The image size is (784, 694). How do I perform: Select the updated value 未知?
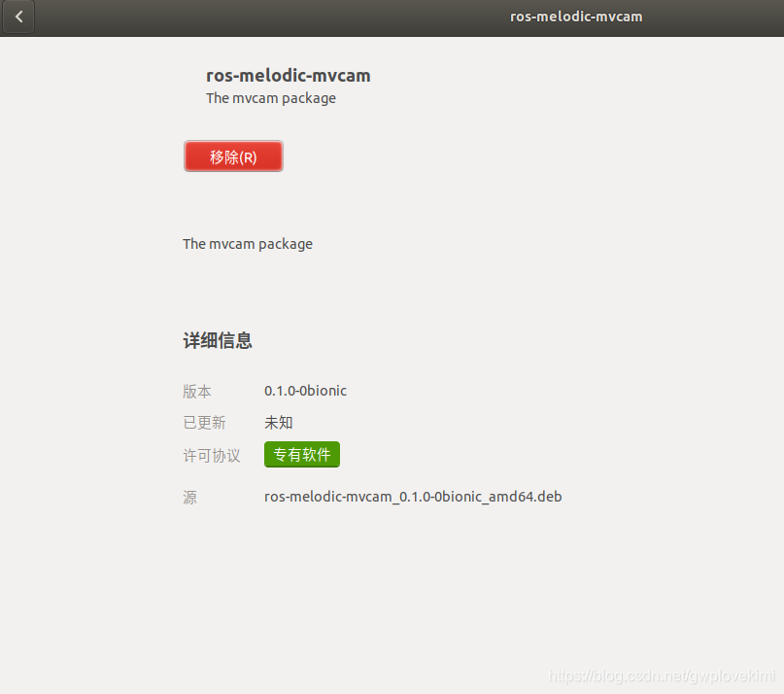279,423
